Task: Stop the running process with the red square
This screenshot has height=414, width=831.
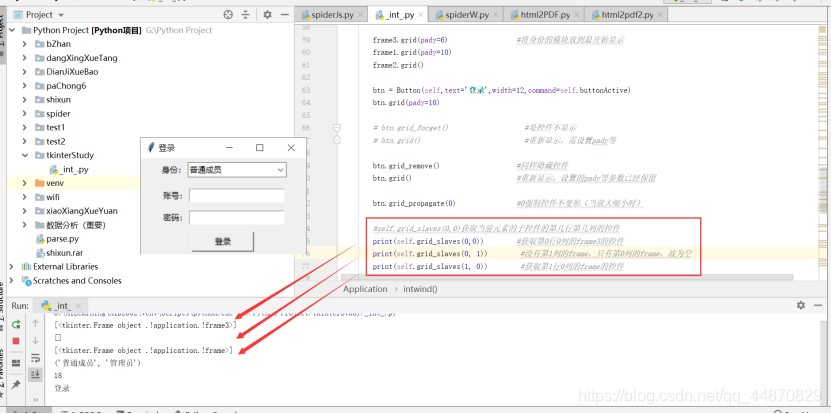Action: click(16, 341)
